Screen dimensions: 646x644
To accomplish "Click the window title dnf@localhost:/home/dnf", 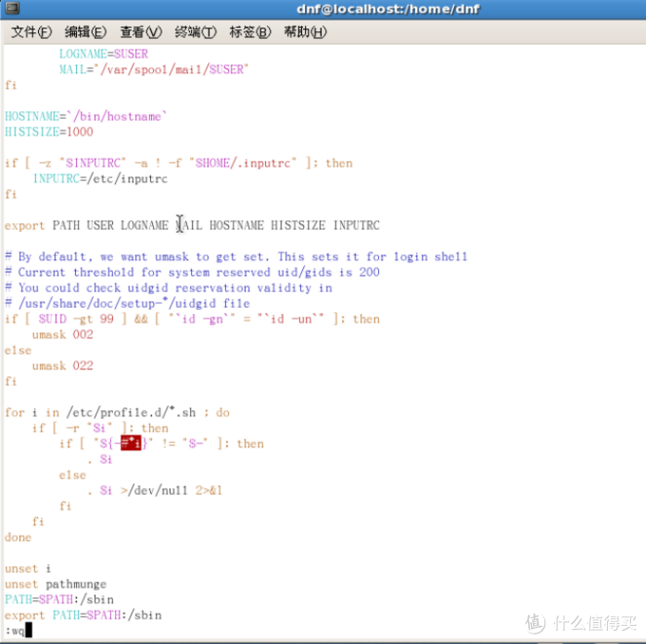I will (x=389, y=9).
